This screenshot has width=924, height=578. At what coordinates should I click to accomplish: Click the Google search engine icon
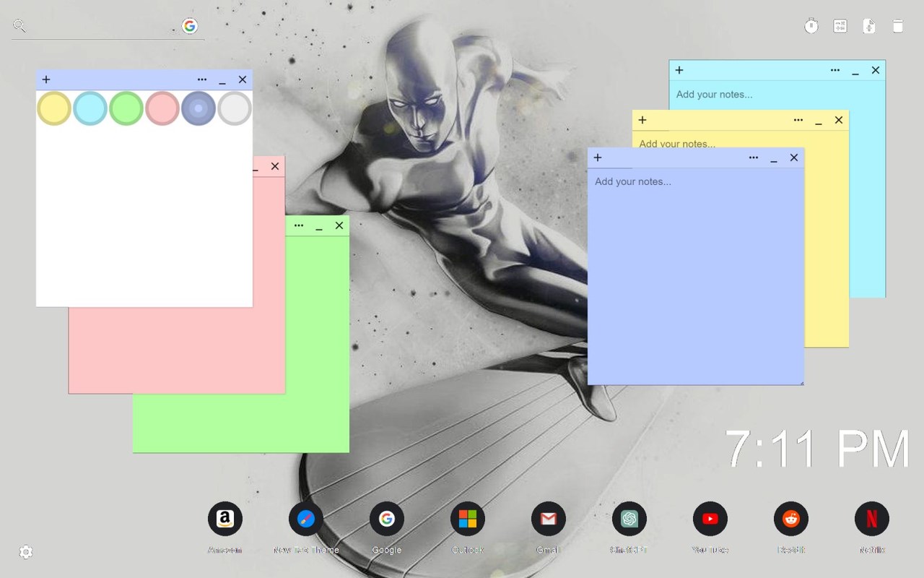pos(190,26)
